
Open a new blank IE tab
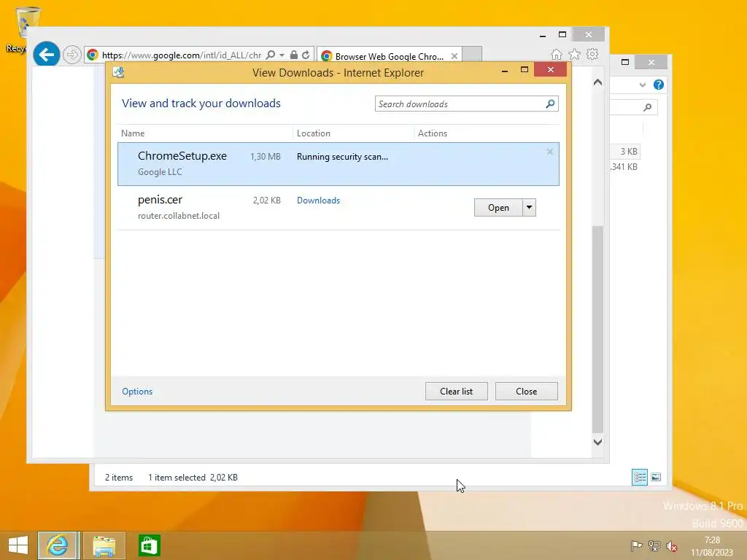[x=472, y=54]
